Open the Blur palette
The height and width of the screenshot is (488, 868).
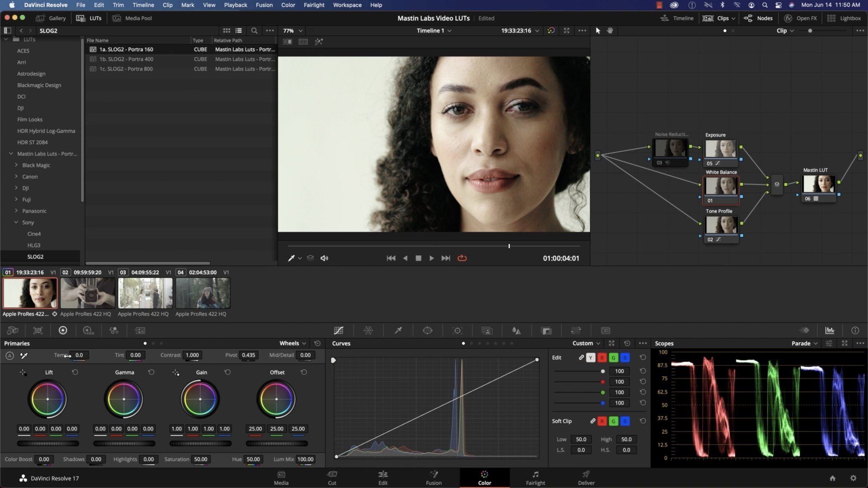(x=516, y=330)
